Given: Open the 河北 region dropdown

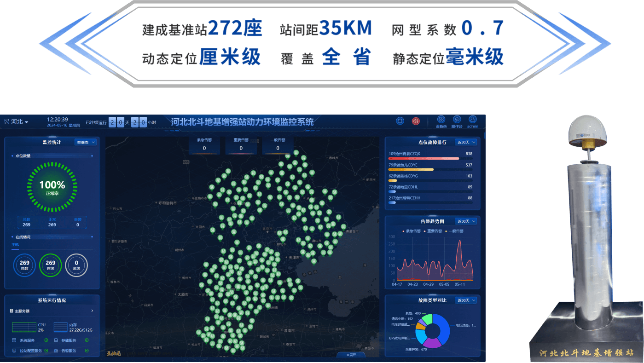Looking at the screenshot, I should [x=17, y=122].
